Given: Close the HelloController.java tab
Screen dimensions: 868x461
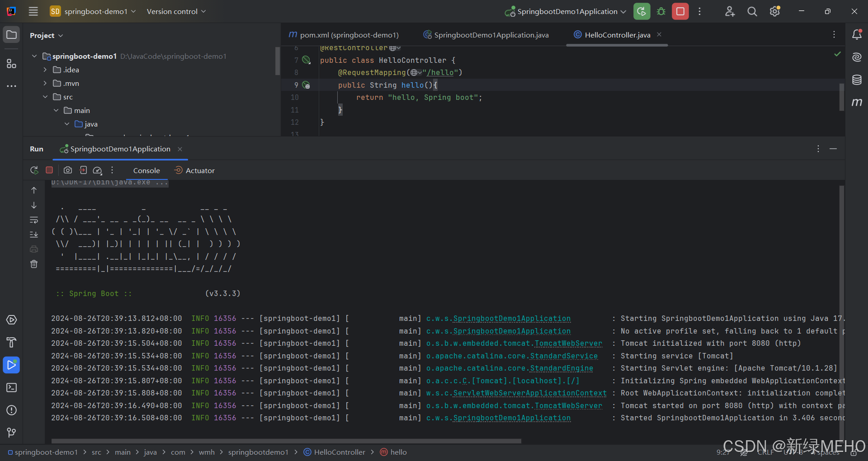Looking at the screenshot, I should coord(659,34).
